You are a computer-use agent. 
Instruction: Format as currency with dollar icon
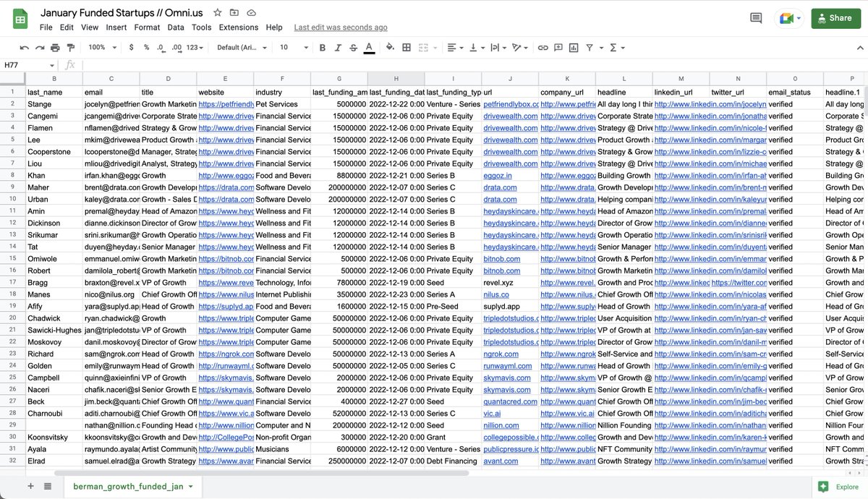click(x=131, y=47)
